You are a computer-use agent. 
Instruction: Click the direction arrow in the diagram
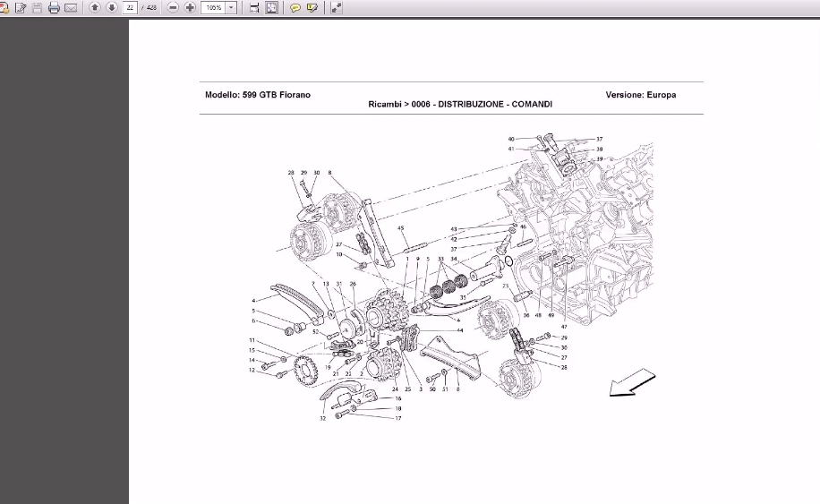[632, 383]
